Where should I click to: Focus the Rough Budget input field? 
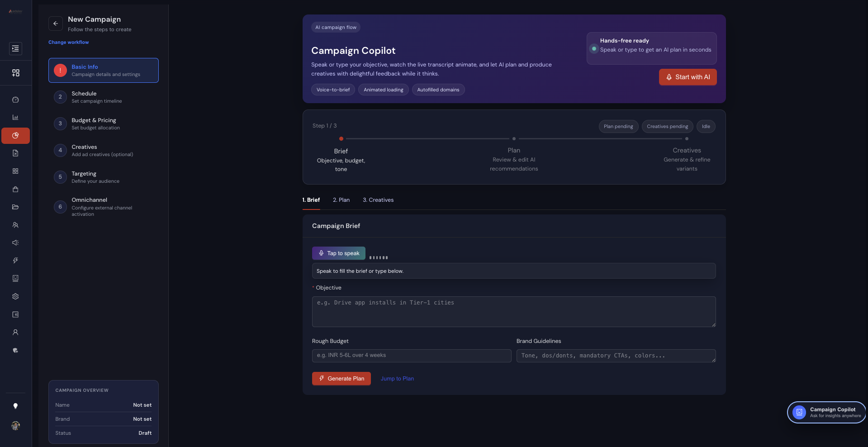(x=411, y=356)
